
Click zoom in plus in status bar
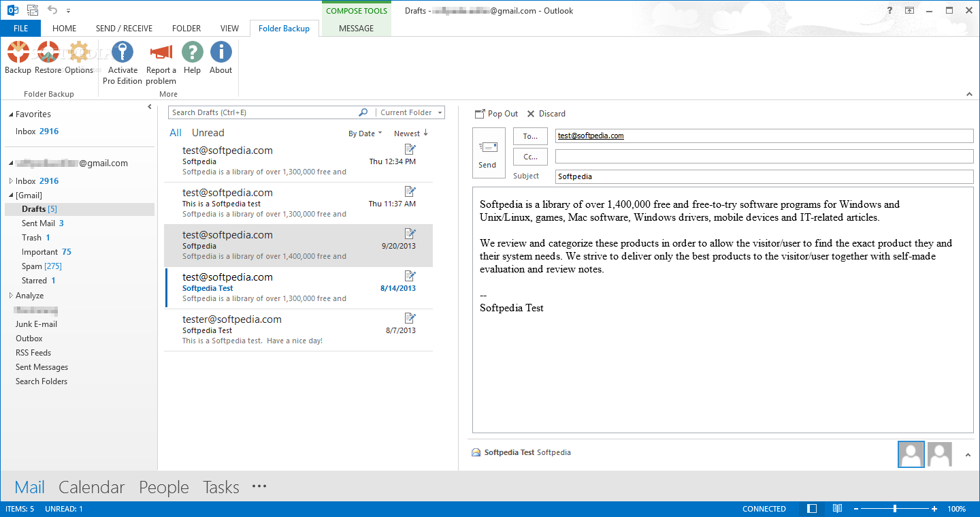pyautogui.click(x=934, y=509)
